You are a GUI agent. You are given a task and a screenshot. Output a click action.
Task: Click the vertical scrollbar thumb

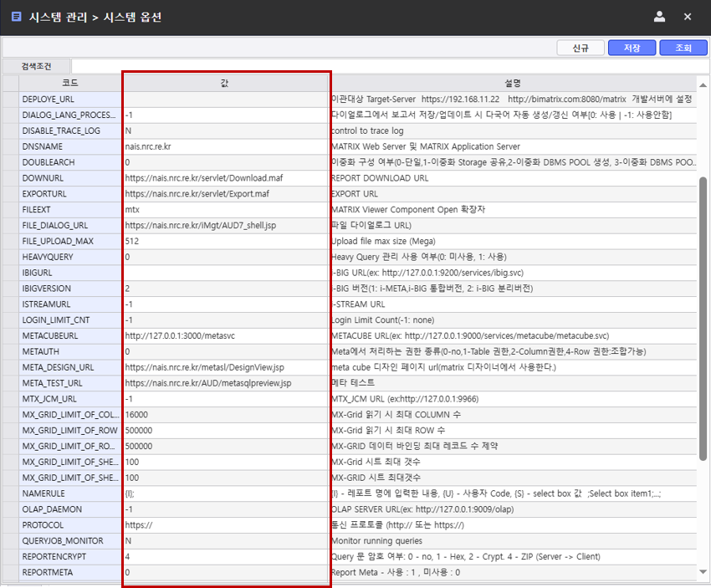click(x=703, y=318)
